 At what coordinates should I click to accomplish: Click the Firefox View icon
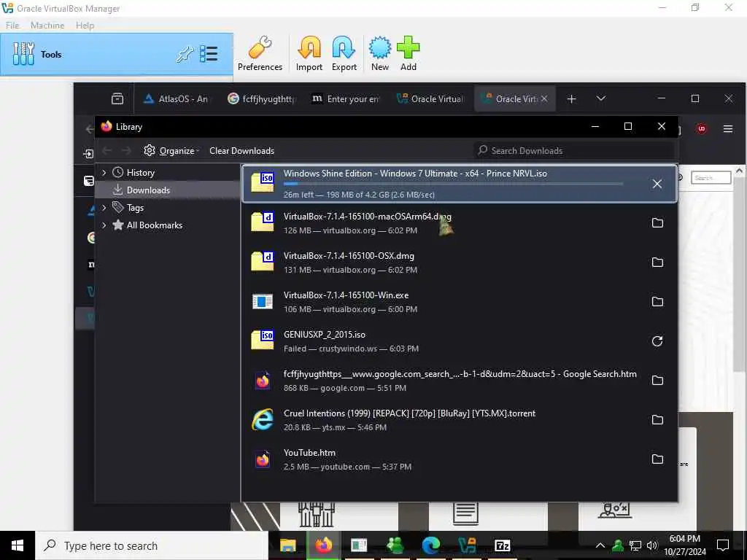coord(117,98)
